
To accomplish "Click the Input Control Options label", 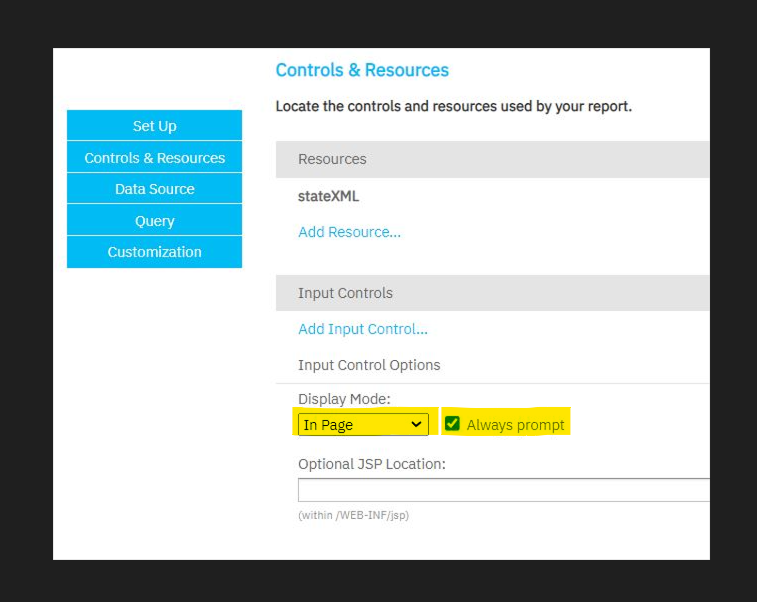I will tap(369, 365).
